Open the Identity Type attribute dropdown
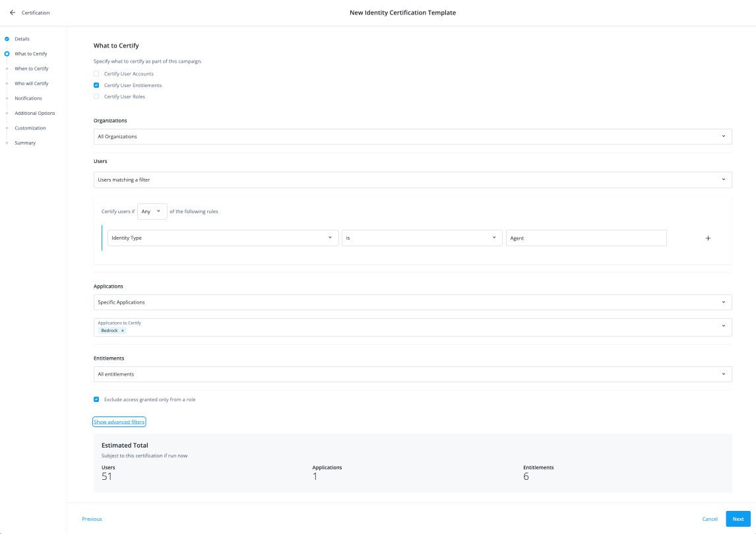 (x=223, y=238)
